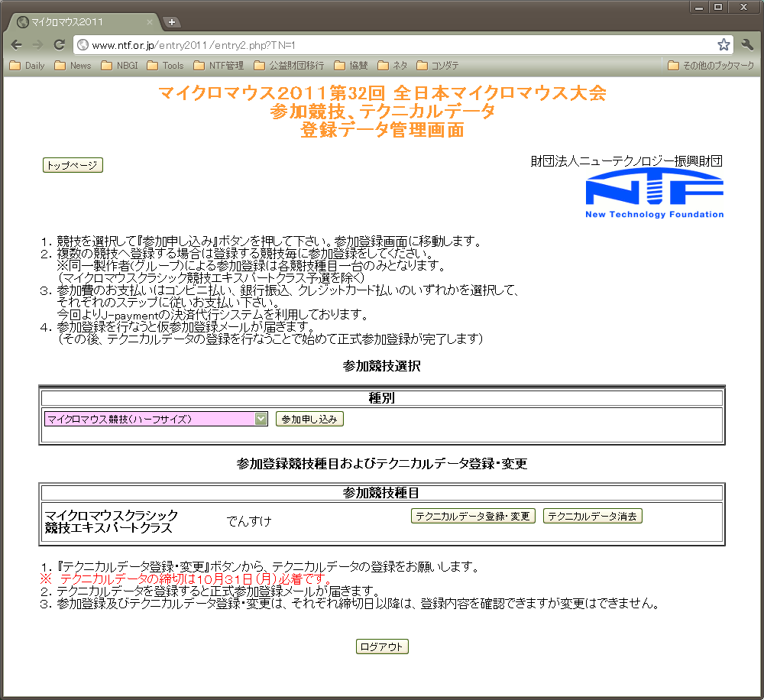Open the Daily bookmark folder
The height and width of the screenshot is (700, 764).
point(28,66)
